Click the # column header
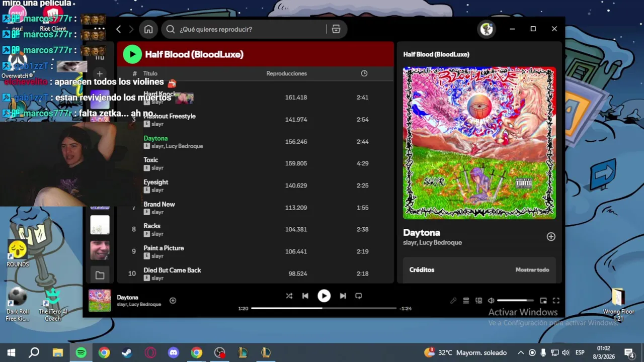The width and height of the screenshot is (644, 362). point(134,73)
